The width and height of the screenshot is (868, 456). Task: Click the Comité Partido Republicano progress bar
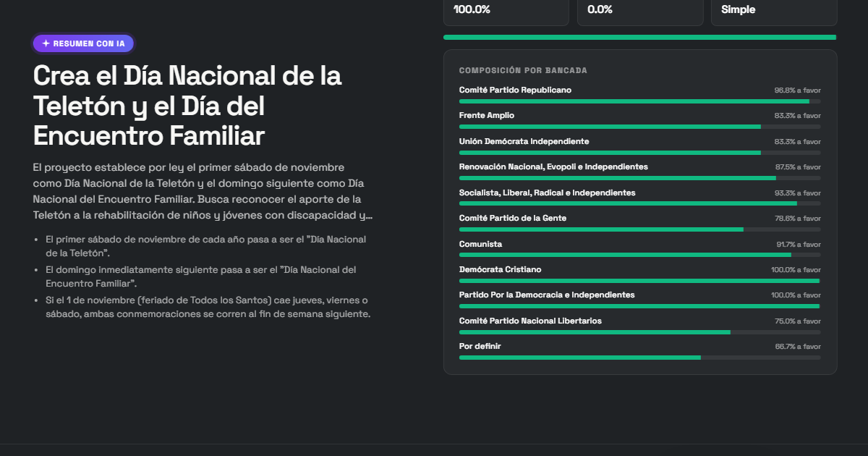coord(640,101)
